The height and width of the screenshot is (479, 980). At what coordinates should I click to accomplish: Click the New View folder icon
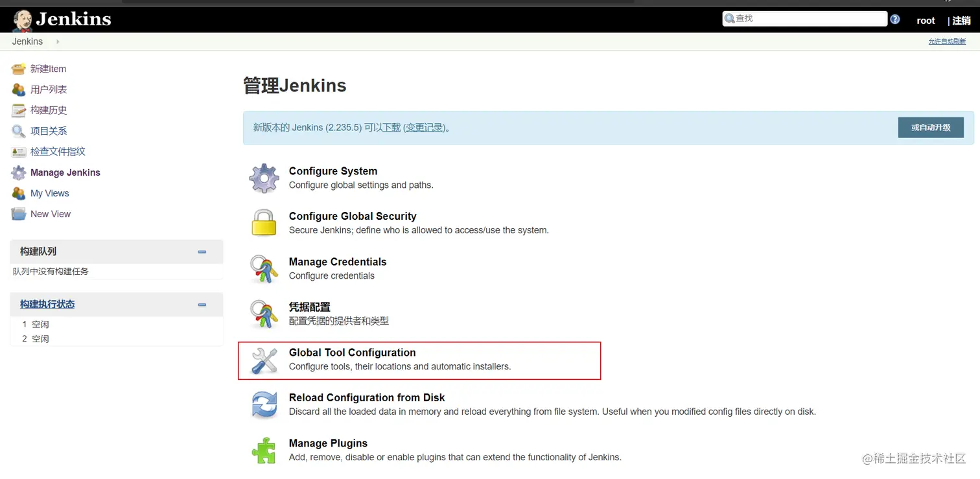click(19, 214)
